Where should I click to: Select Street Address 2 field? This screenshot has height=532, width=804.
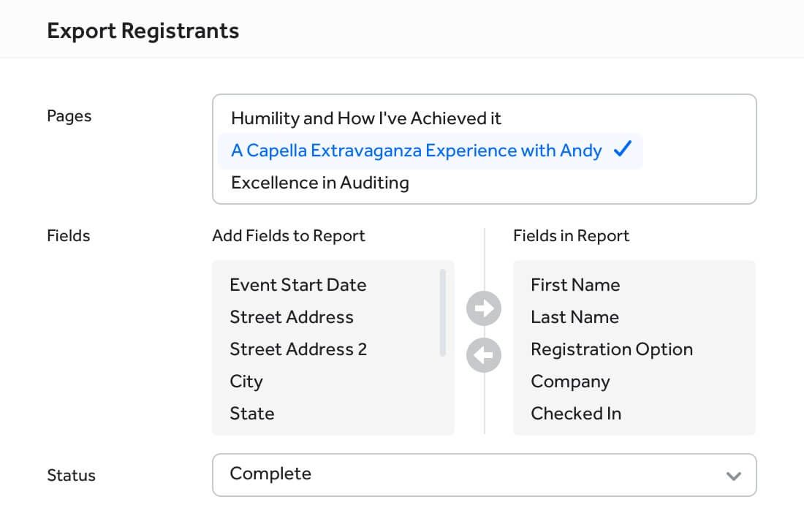(x=297, y=349)
